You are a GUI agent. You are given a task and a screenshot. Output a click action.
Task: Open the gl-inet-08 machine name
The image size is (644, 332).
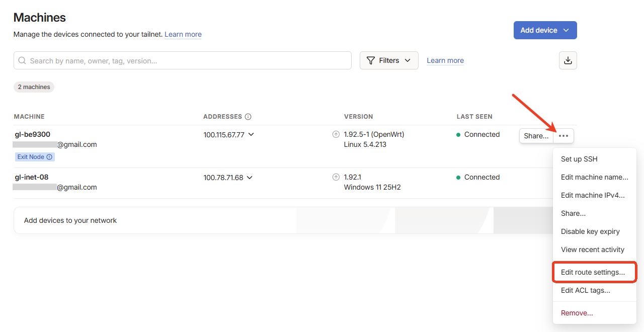coord(31,177)
